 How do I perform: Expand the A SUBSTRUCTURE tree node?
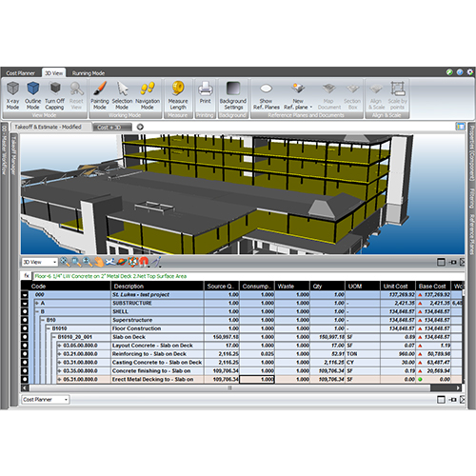click(x=37, y=304)
